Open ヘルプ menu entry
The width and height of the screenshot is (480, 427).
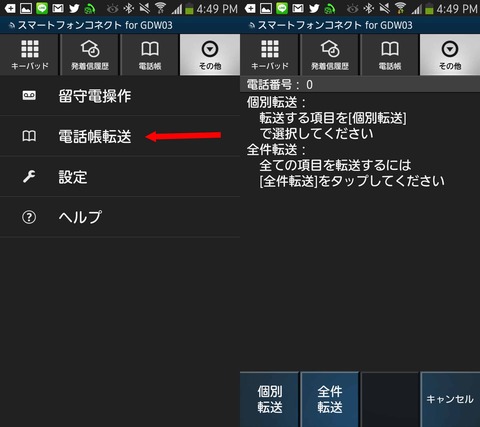pos(120,217)
